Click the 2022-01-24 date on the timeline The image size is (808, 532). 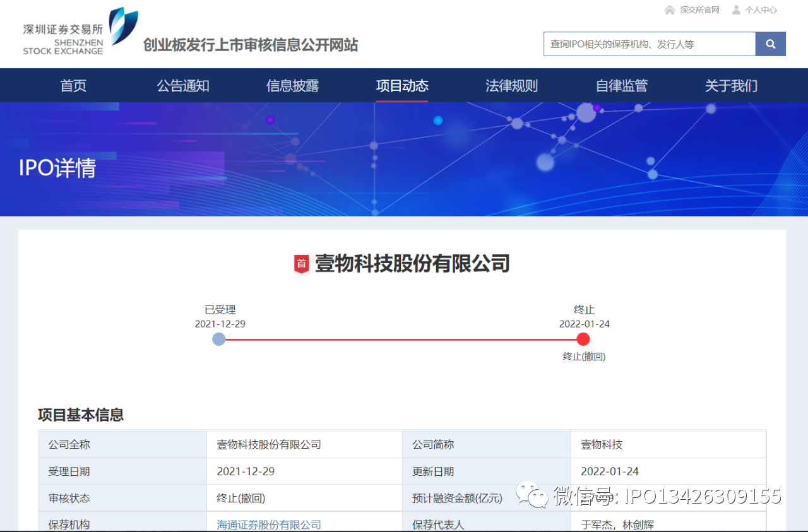tap(585, 324)
